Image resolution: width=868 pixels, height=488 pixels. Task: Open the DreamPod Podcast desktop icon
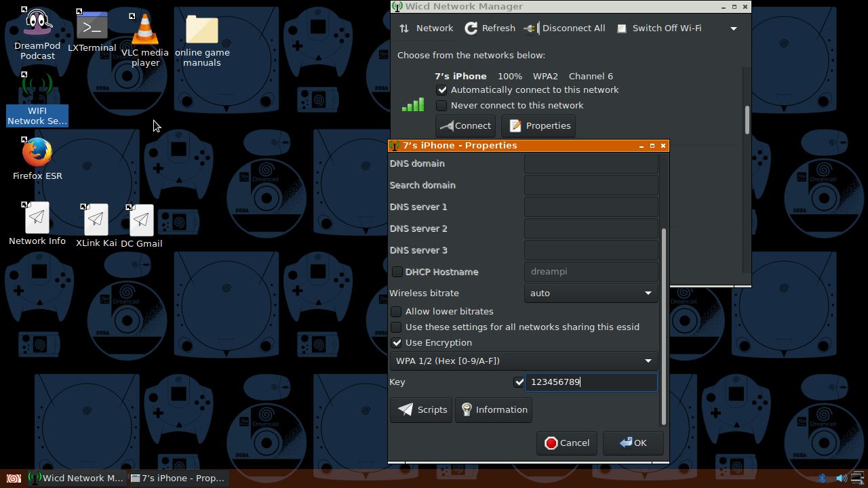coord(37,34)
